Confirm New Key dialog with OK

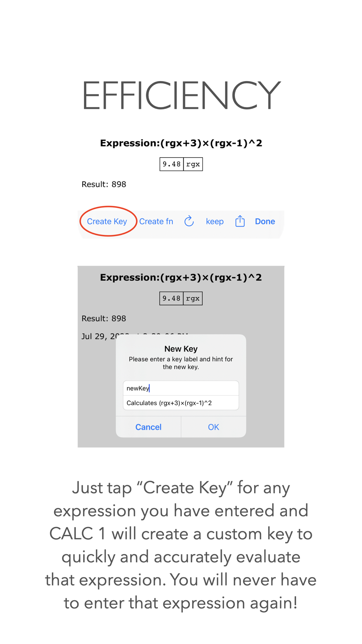click(214, 427)
